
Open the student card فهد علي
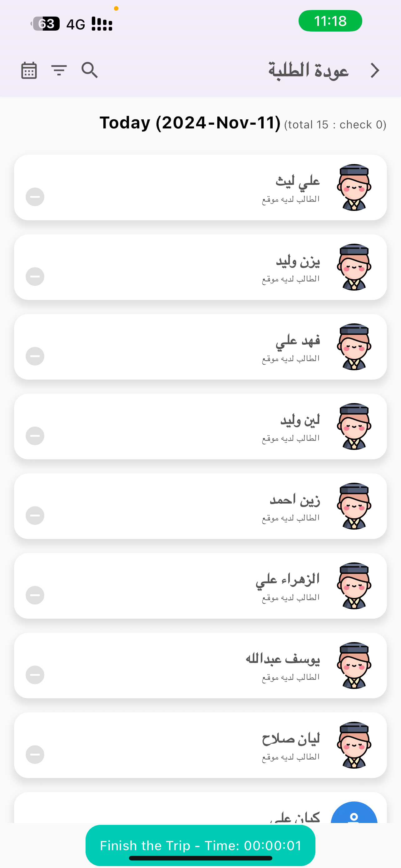pyautogui.click(x=200, y=347)
